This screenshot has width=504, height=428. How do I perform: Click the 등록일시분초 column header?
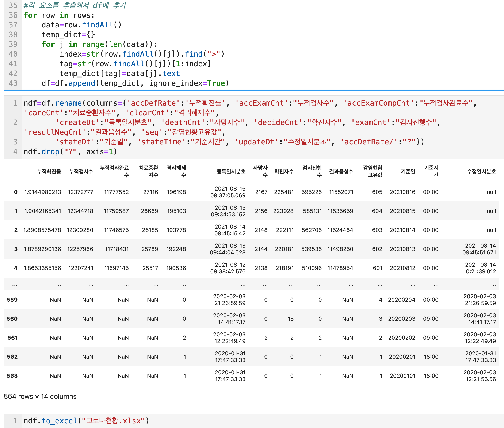[231, 172]
